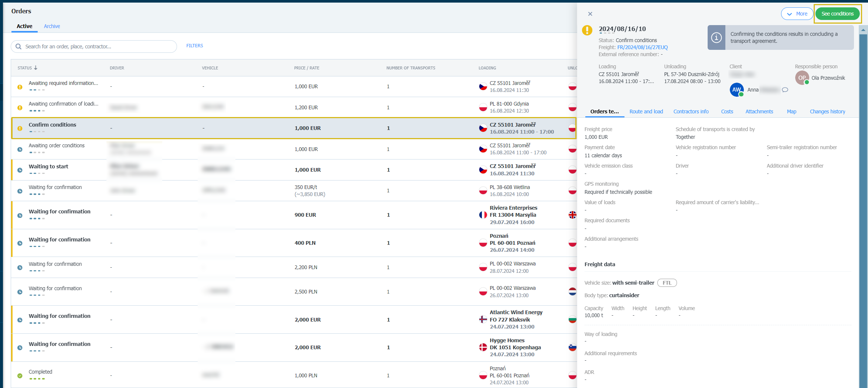The width and height of the screenshot is (868, 388).
Task: Click the FTL tag in Freight data
Action: coord(667,283)
